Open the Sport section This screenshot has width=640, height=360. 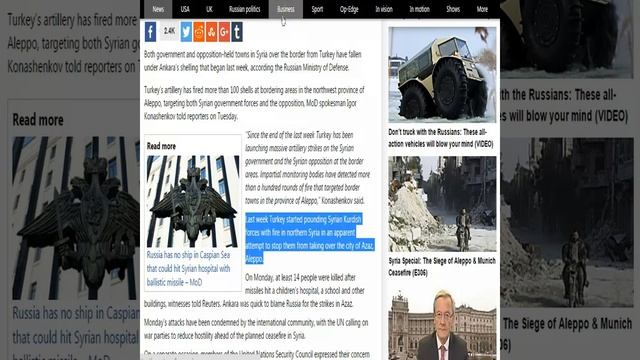(317, 9)
